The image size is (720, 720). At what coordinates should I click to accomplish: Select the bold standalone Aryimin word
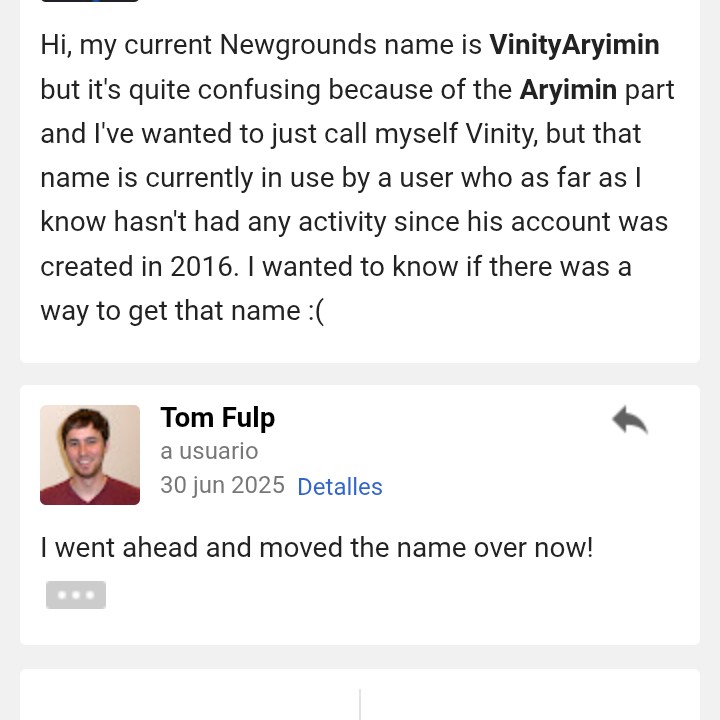pos(568,89)
